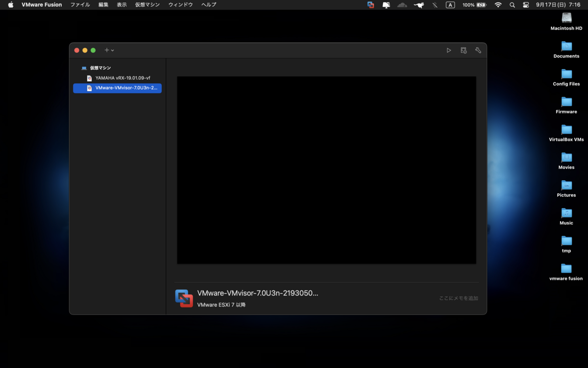Open the ウィンドウ menu
The height and width of the screenshot is (368, 588).
[180, 5]
